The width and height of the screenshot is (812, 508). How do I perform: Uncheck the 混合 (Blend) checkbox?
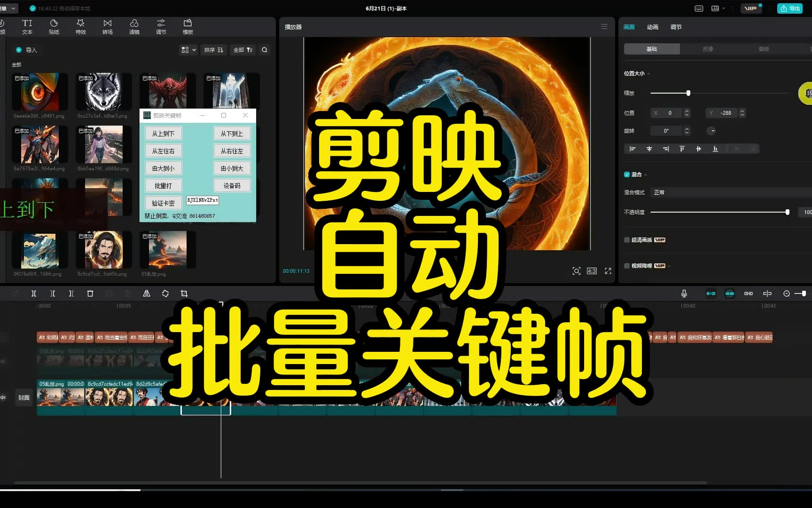coord(627,175)
